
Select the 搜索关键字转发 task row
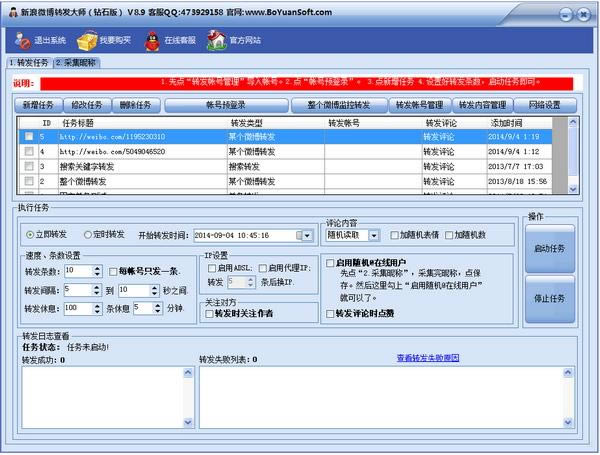click(285, 166)
